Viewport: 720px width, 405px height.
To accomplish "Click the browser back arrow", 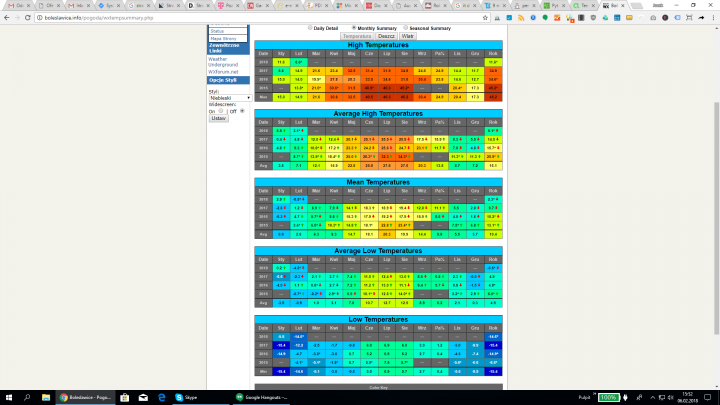I will pos(8,18).
